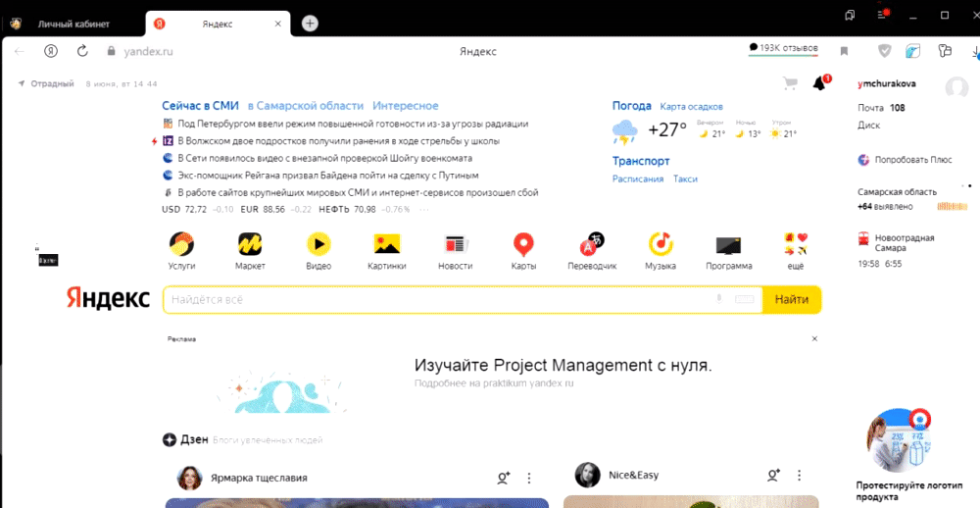Screen dimensions: 980x508
Task: Open the Услуги services icon
Action: click(181, 244)
